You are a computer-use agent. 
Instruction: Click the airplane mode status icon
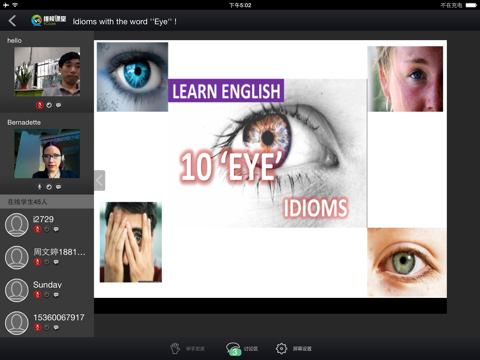pyautogui.click(x=6, y=5)
